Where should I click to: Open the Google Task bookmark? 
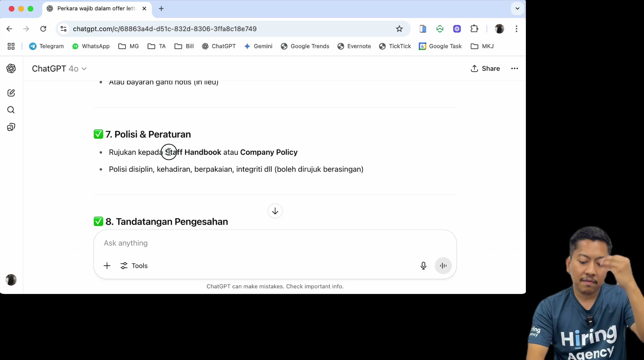pyautogui.click(x=440, y=46)
